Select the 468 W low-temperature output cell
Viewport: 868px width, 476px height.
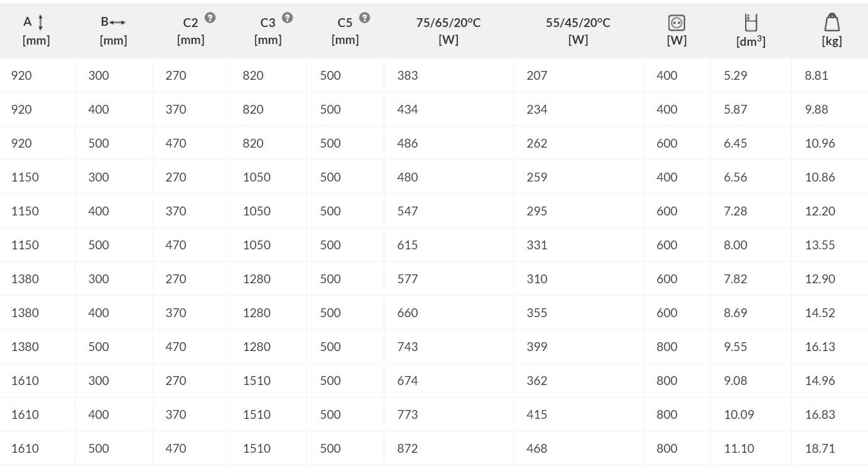pos(536,448)
